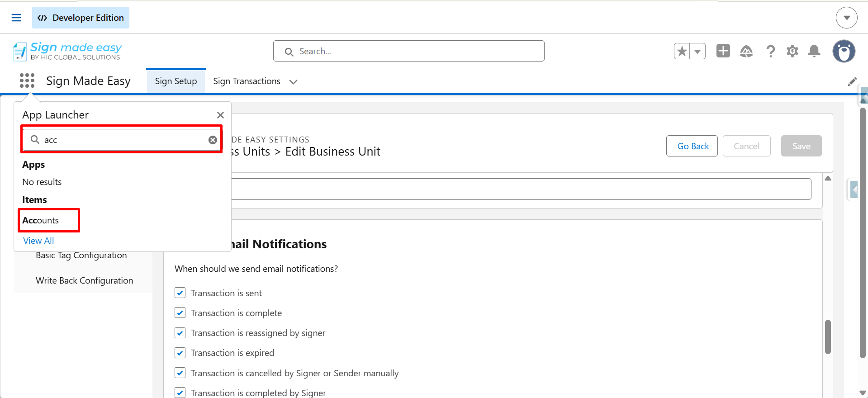Screen dimensions: 868x398
Task: Open the Trailhead guidance icon
Action: (x=746, y=51)
